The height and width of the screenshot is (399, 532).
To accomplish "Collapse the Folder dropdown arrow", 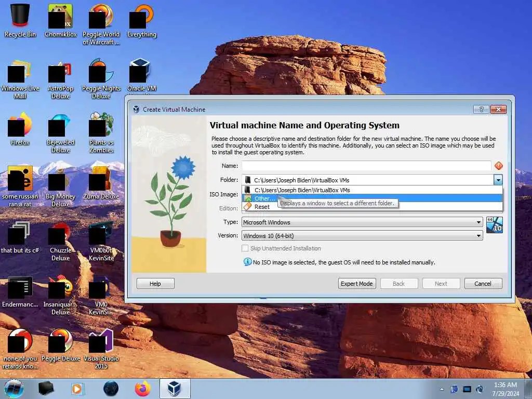I will click(x=498, y=180).
